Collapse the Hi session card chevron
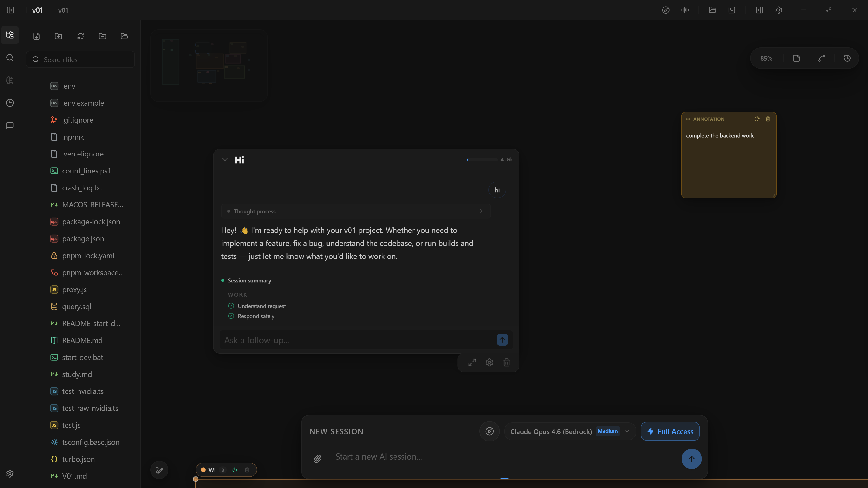 tap(225, 160)
